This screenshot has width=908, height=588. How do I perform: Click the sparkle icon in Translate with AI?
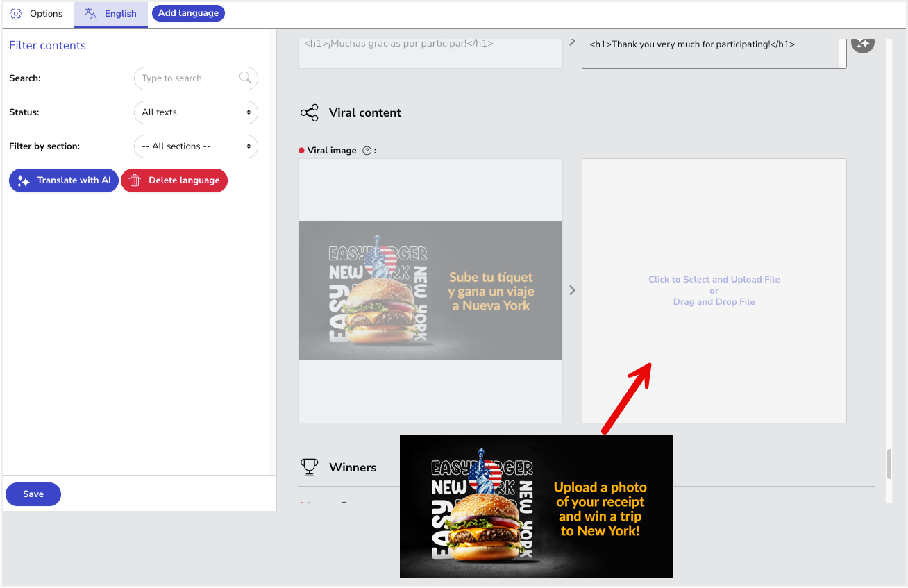pos(23,180)
